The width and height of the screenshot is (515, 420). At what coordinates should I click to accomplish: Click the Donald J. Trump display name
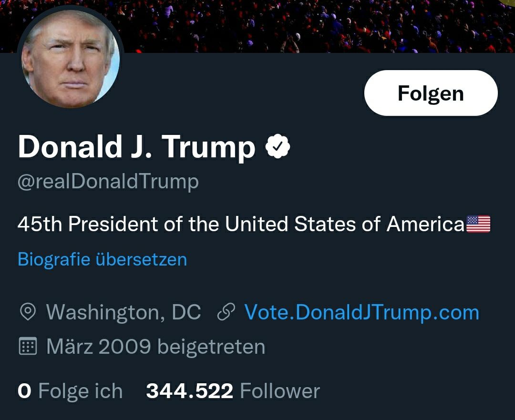coord(136,147)
